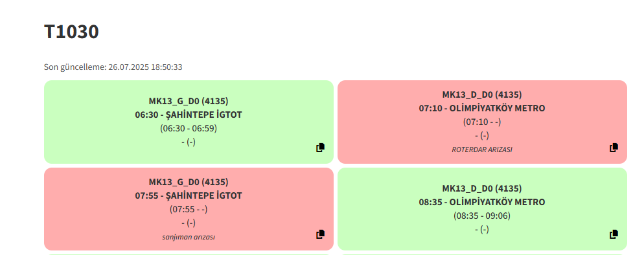Open the 08:35 - OLİMPİYATKÖY METRO title
Screen dimensions: 644x255
pyautogui.click(x=482, y=202)
